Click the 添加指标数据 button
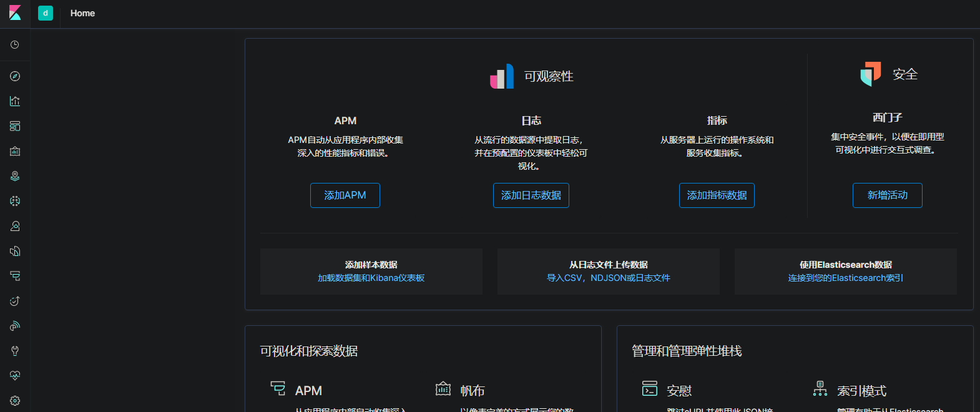This screenshot has width=980, height=412. tap(717, 195)
